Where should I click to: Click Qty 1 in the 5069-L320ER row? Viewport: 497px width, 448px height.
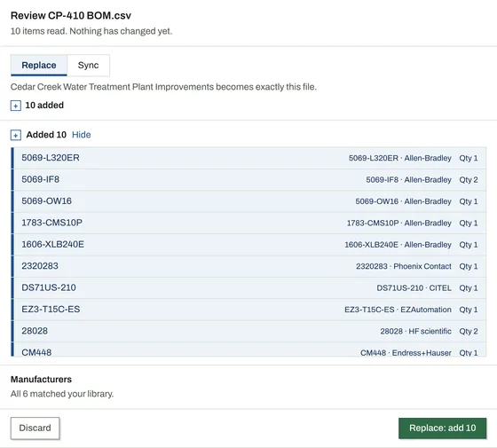point(469,158)
